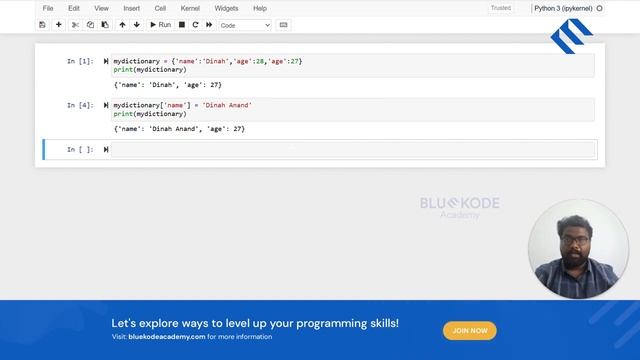Click the blue logo icon at top right
640x360 pixels.
[571, 36]
